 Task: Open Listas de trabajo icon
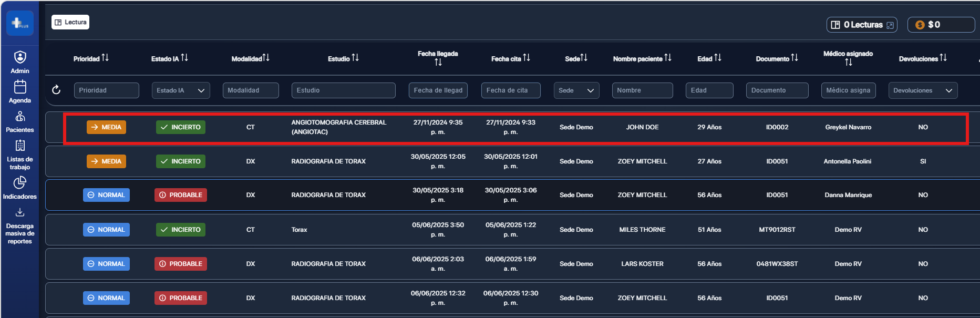point(20,146)
